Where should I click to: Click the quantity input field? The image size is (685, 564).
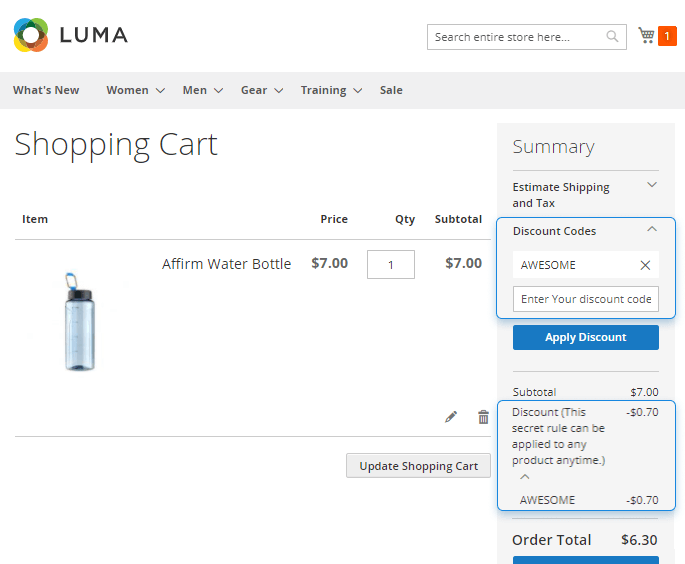[x=390, y=264]
